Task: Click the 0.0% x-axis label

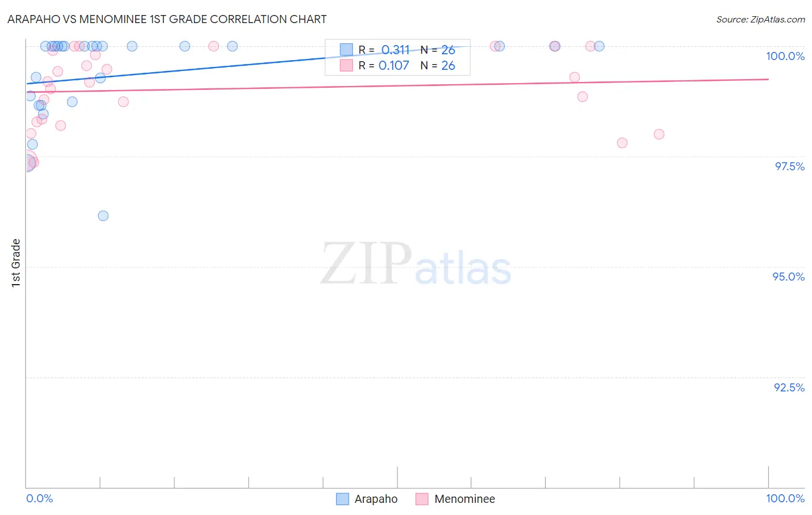Action: (40, 498)
